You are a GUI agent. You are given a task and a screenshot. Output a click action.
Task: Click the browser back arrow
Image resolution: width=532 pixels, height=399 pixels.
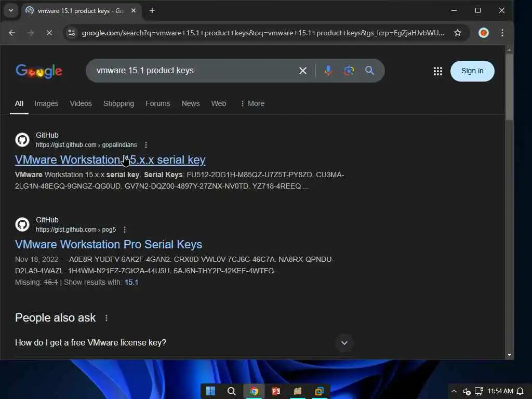(12, 33)
